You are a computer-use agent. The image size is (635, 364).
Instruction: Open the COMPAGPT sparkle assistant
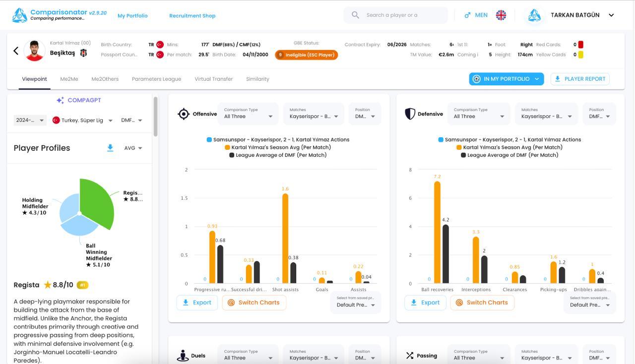pyautogui.click(x=78, y=100)
